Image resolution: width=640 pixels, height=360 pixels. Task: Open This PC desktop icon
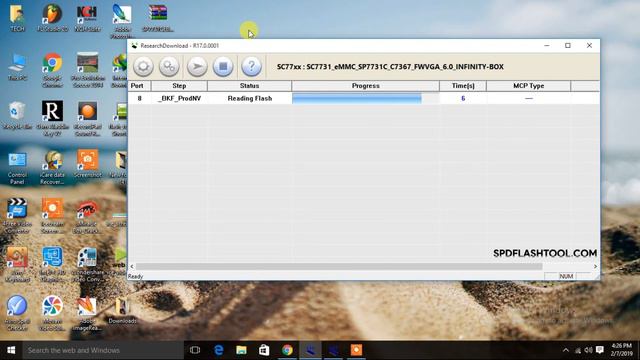[17, 67]
